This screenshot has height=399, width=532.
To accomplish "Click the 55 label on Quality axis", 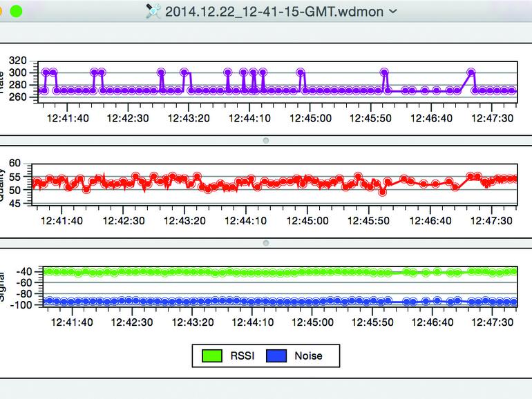I will coord(15,177).
